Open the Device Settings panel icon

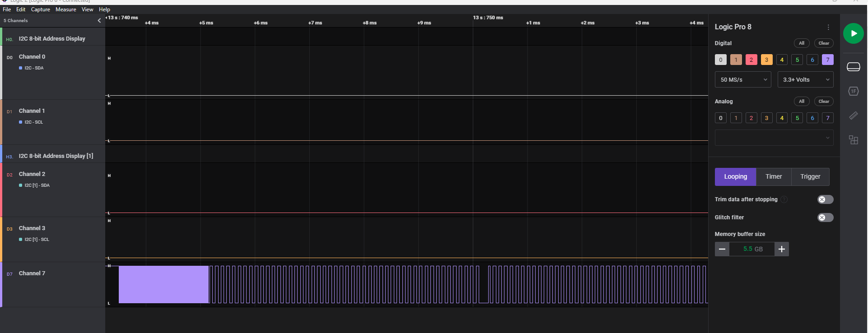click(x=853, y=67)
